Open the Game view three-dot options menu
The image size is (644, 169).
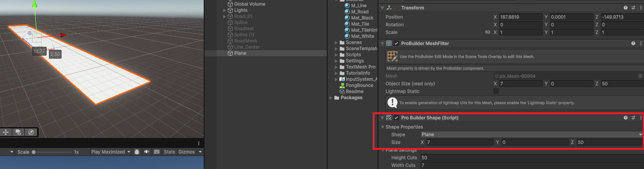[x=199, y=143]
